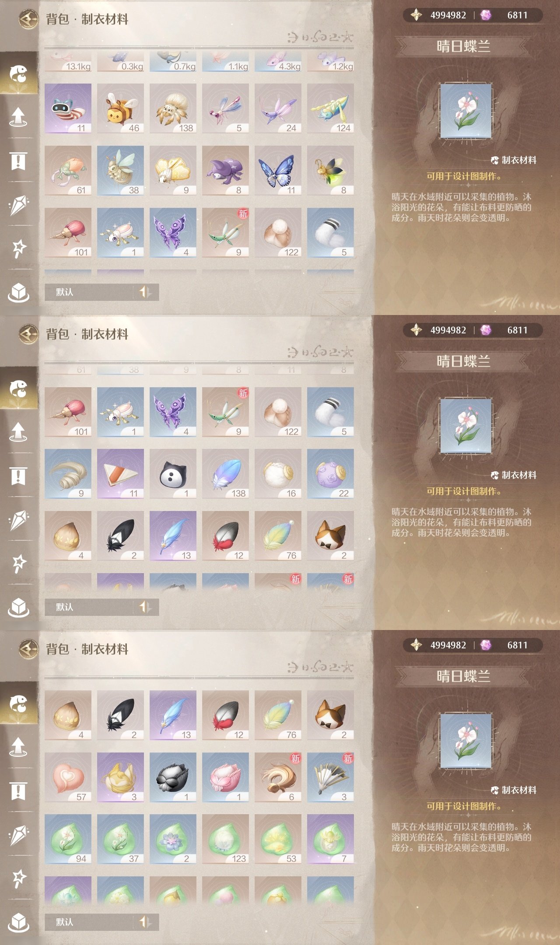Select the green bubble material showing 123
Viewport: 560px width, 945px height.
pos(225,839)
